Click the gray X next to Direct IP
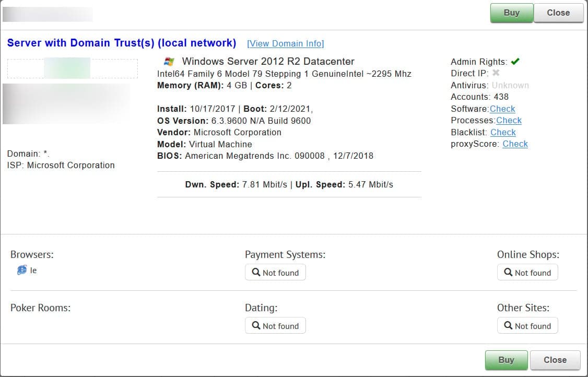Screen dimensions: 588x377 pos(496,73)
